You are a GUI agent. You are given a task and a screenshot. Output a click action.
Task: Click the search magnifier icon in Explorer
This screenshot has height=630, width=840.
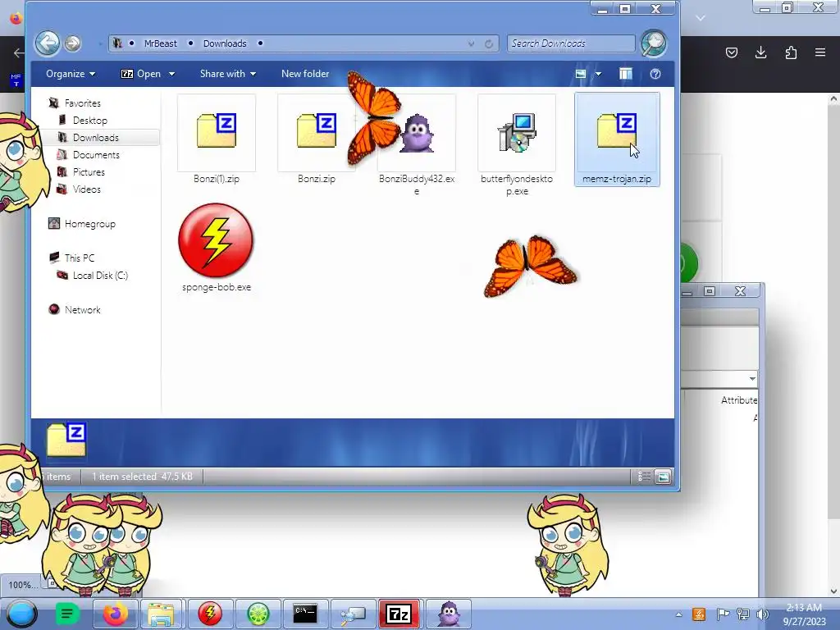pos(653,43)
